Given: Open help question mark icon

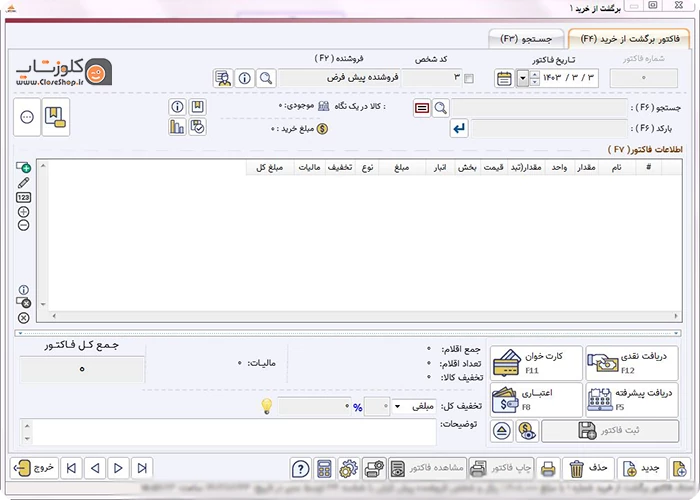Looking at the screenshot, I should (x=300, y=469).
